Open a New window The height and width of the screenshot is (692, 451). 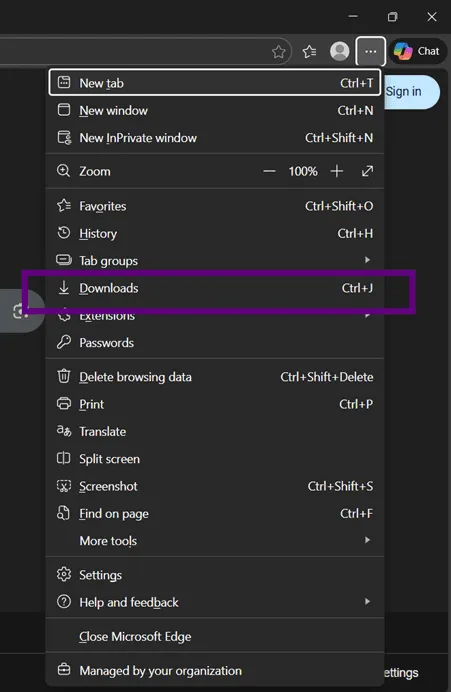(x=215, y=110)
